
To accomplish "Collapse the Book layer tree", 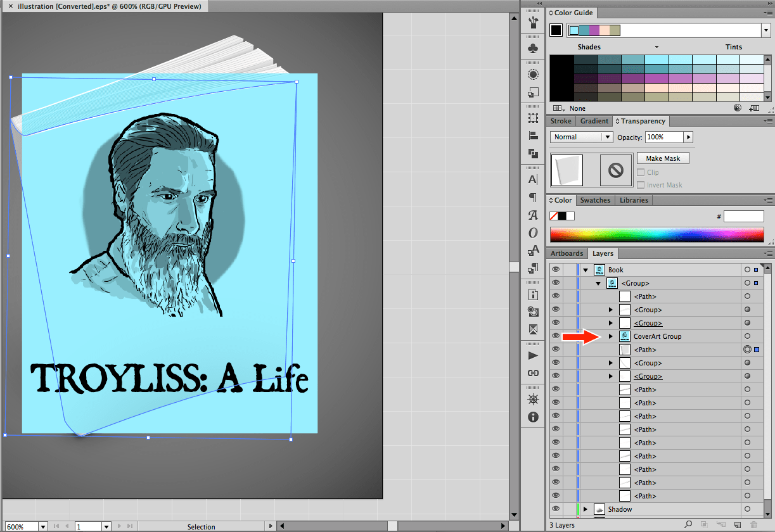I will pos(586,269).
